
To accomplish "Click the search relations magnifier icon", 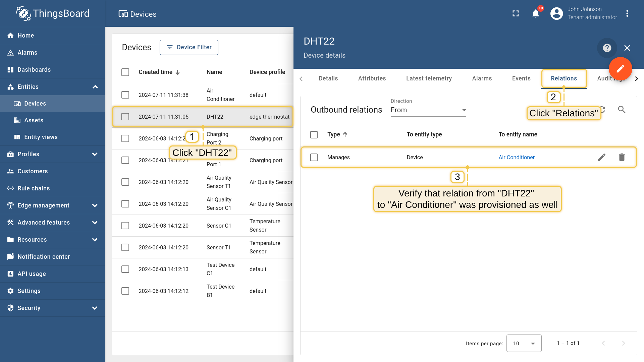I will coord(622,110).
